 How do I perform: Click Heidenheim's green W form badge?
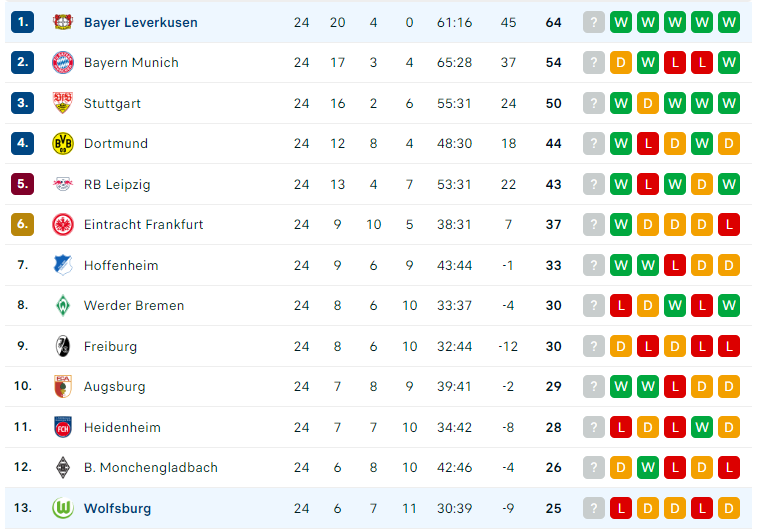pyautogui.click(x=702, y=427)
